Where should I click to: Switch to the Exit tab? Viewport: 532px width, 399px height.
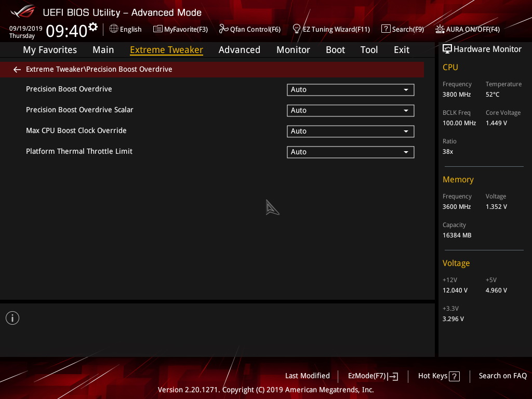point(402,50)
